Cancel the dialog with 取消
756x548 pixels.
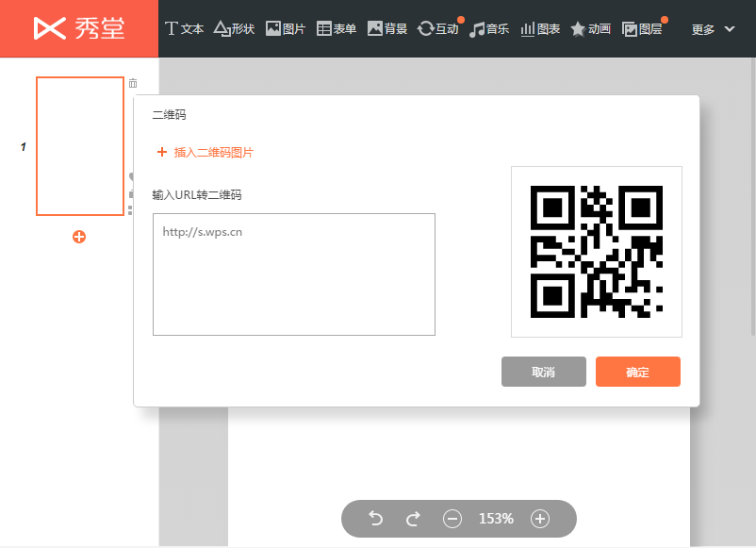tap(544, 372)
